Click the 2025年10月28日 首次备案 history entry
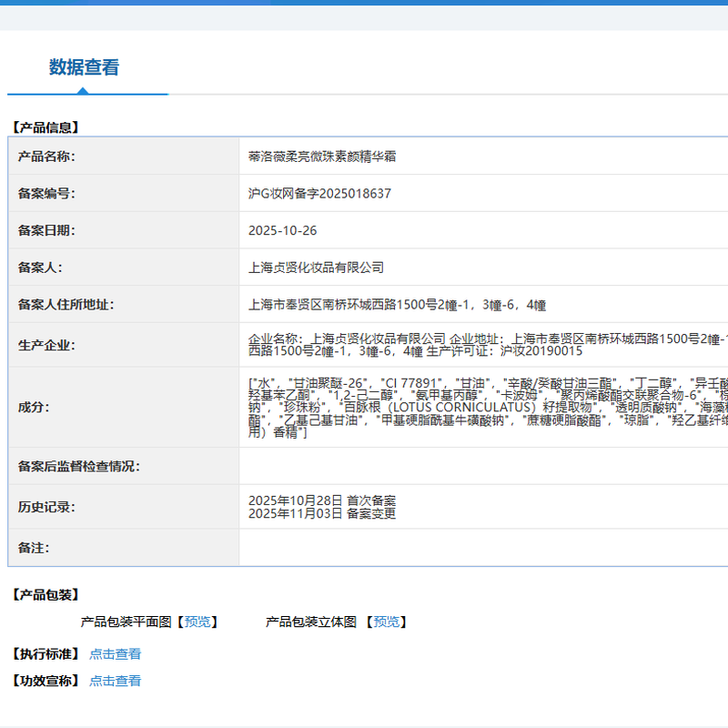 (x=322, y=500)
